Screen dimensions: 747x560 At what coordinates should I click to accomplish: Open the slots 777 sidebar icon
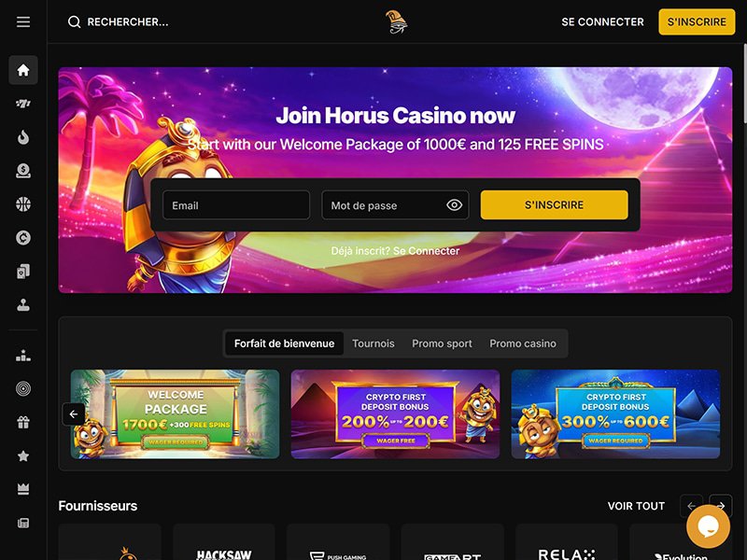pos(22,104)
